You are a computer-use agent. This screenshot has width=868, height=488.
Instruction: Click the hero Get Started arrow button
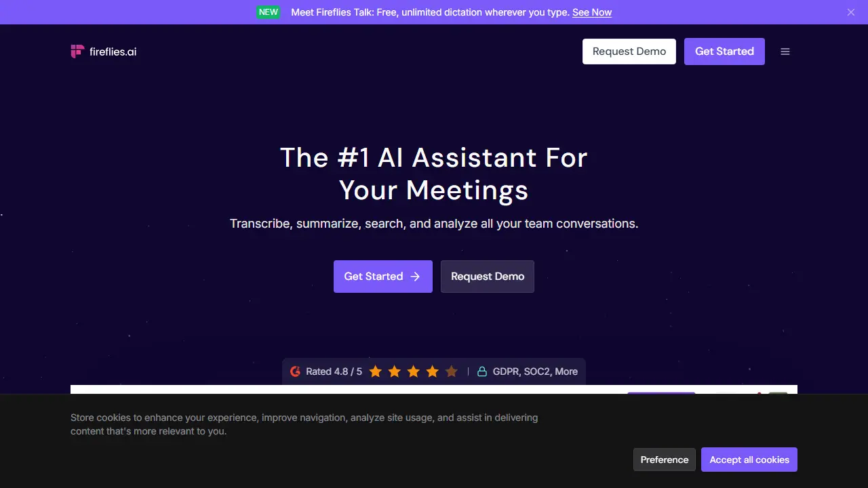pyautogui.click(x=383, y=277)
